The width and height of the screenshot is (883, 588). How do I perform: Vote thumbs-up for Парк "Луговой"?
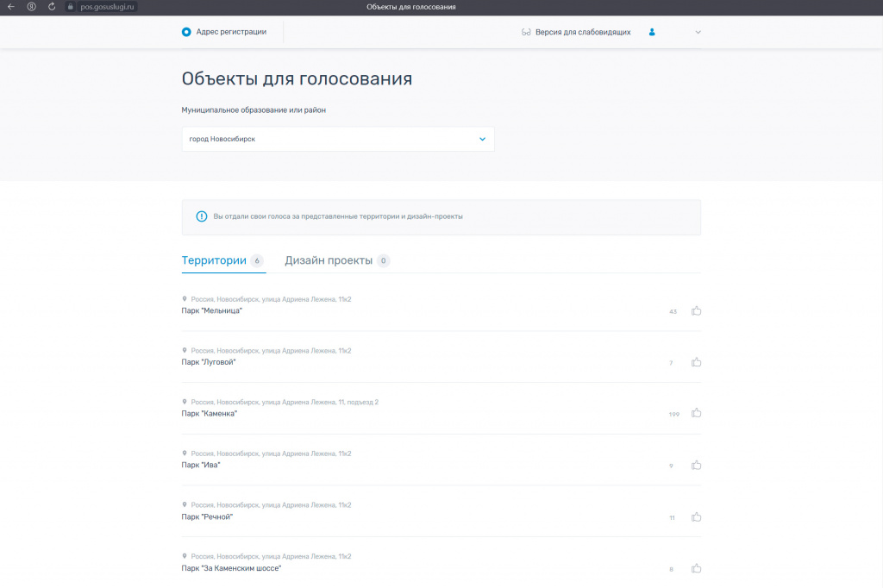[696, 362]
